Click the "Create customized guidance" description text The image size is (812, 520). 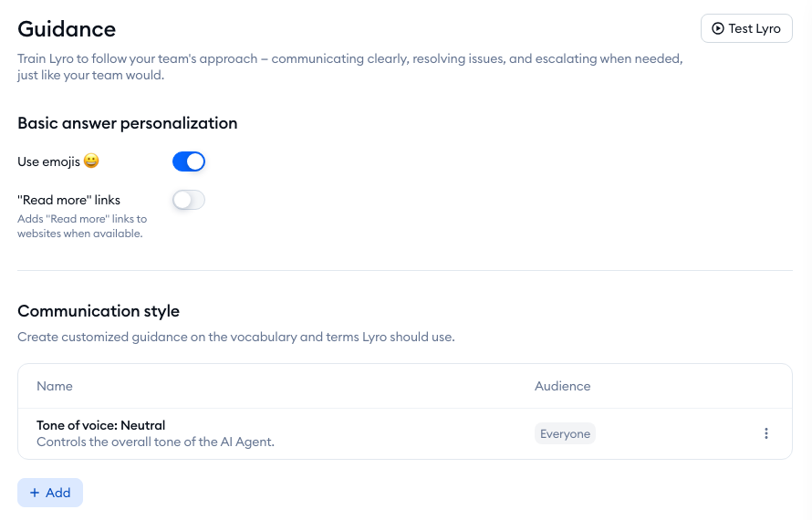click(x=235, y=337)
